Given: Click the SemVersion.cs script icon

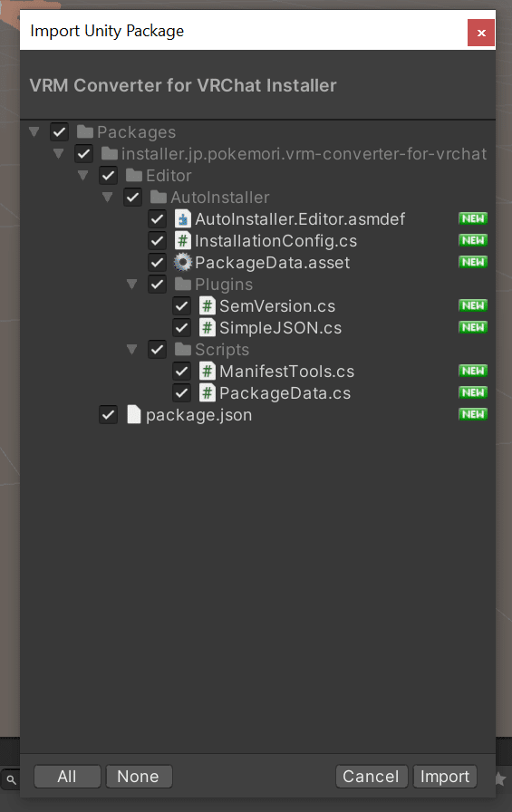Looking at the screenshot, I should point(208,306).
